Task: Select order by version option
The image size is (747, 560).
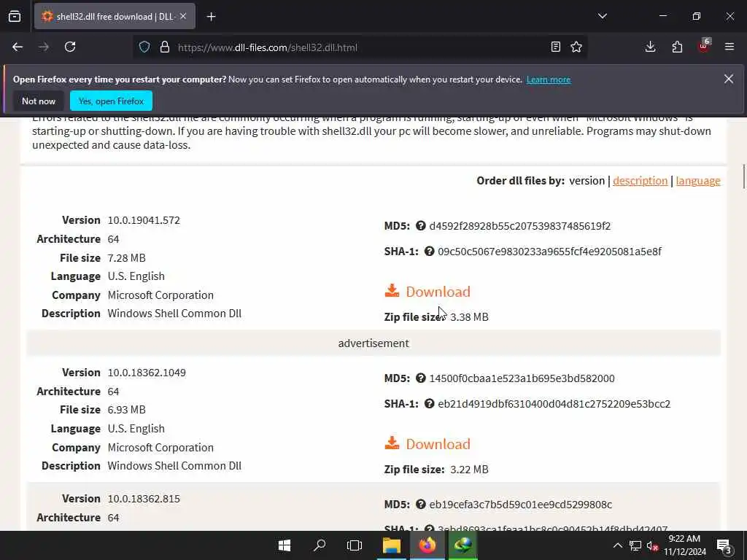Action: [x=587, y=181]
